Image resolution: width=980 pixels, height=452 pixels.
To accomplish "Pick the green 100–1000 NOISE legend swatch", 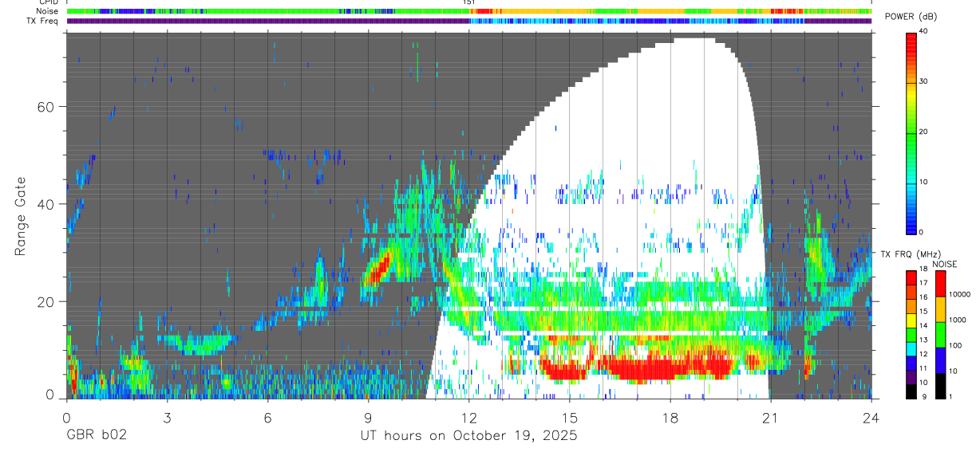I will (940, 334).
